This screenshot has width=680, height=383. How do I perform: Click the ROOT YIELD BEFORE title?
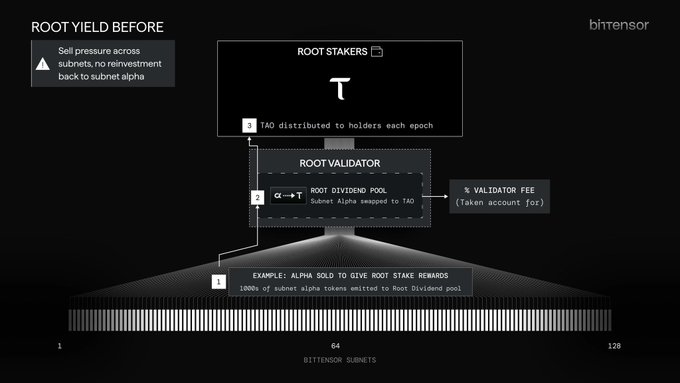[97, 27]
